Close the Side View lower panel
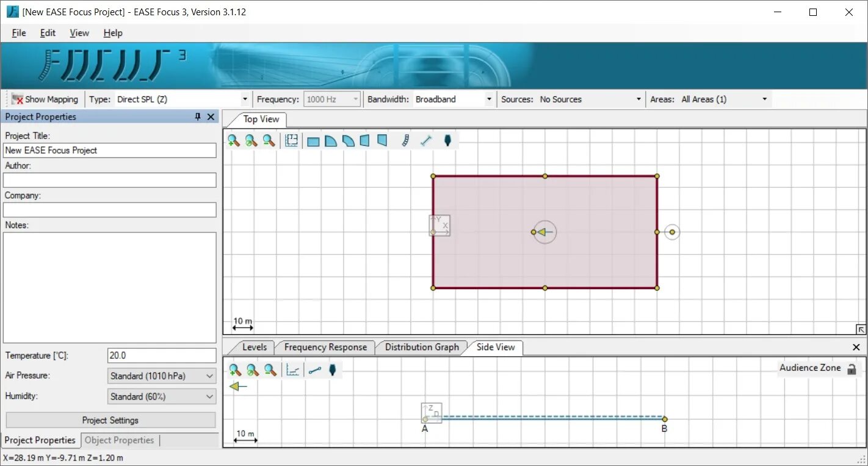This screenshot has height=466, width=868. [x=856, y=347]
